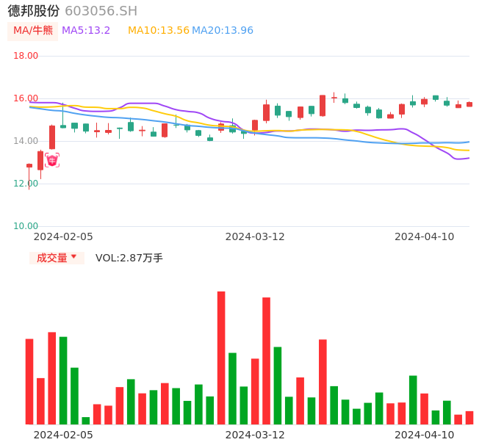Click the 2024-04-10 date label under candlestick chart
The width and height of the screenshot is (504, 445).
pyautogui.click(x=425, y=236)
